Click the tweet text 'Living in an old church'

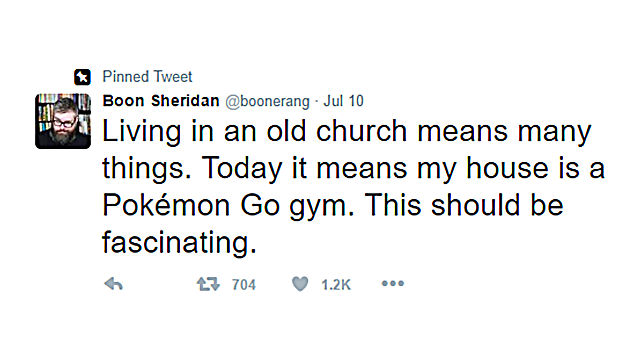tap(254, 131)
